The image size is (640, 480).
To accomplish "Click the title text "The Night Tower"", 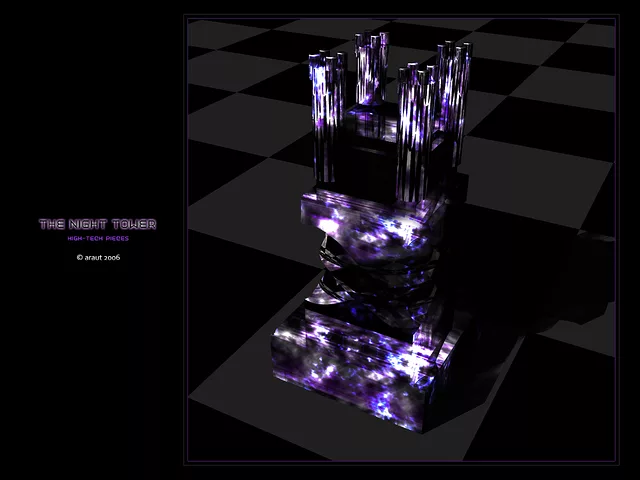I will click(x=98, y=224).
